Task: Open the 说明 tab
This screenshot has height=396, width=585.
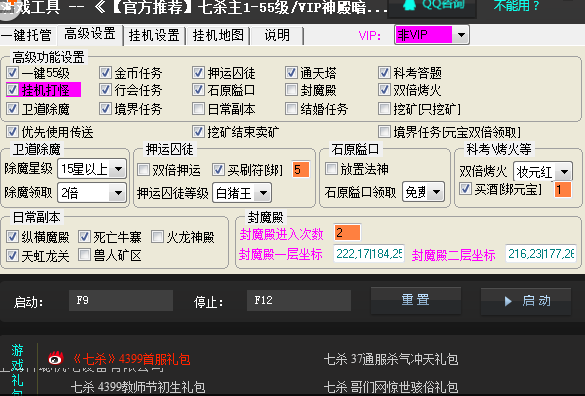Action: tap(277, 35)
